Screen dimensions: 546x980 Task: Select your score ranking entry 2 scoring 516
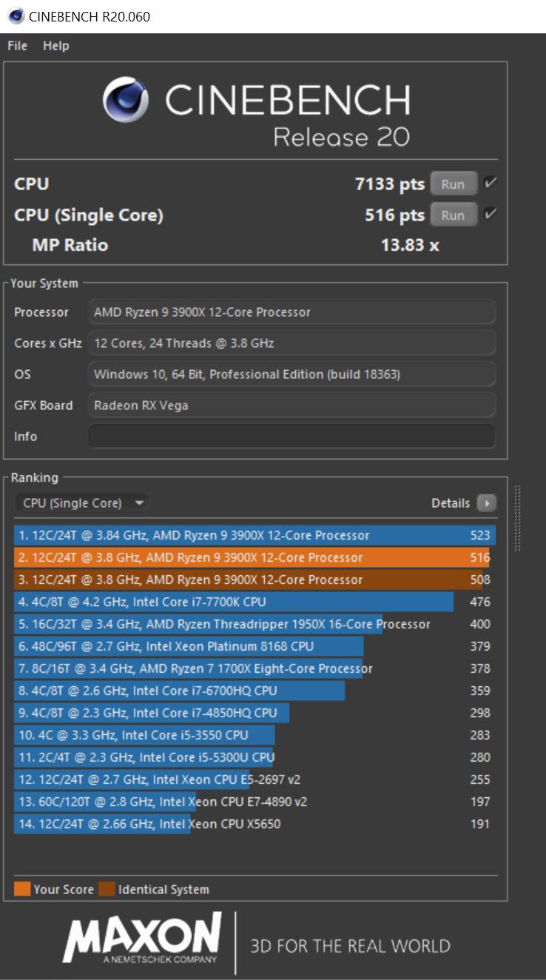coord(255,557)
